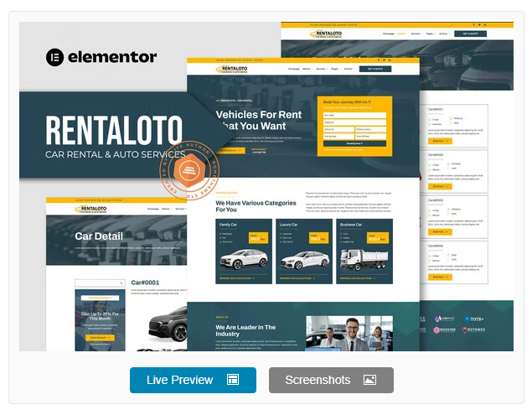532x410 pixels.
Task: Click 'We Are Leader In The Industry' heading
Action: coord(245,330)
